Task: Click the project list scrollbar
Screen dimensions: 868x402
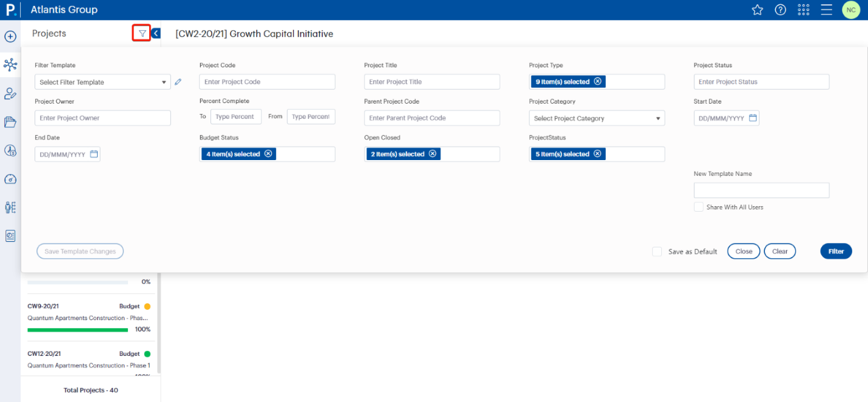Action: (x=159, y=323)
